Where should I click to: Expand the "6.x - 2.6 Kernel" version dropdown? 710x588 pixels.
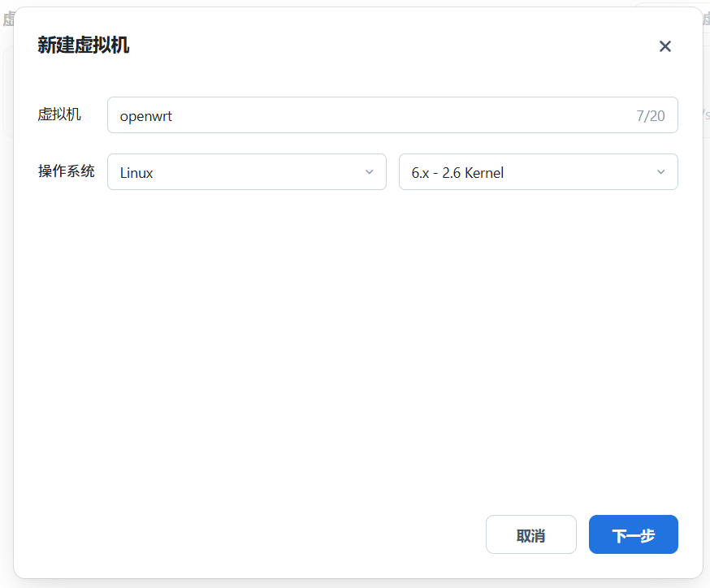pyautogui.click(x=538, y=172)
